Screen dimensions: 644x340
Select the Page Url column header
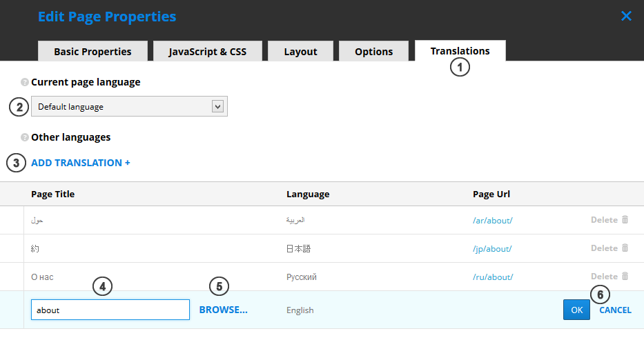click(491, 194)
